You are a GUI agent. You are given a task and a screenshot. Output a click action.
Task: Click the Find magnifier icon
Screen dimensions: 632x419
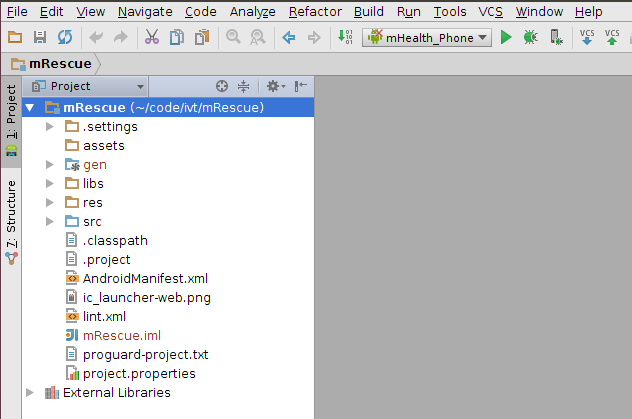coord(233,37)
